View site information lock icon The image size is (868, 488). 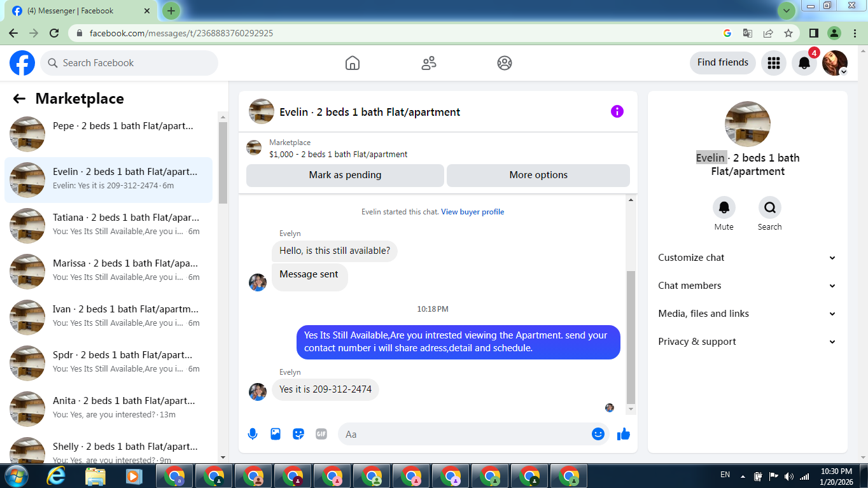[x=80, y=33]
